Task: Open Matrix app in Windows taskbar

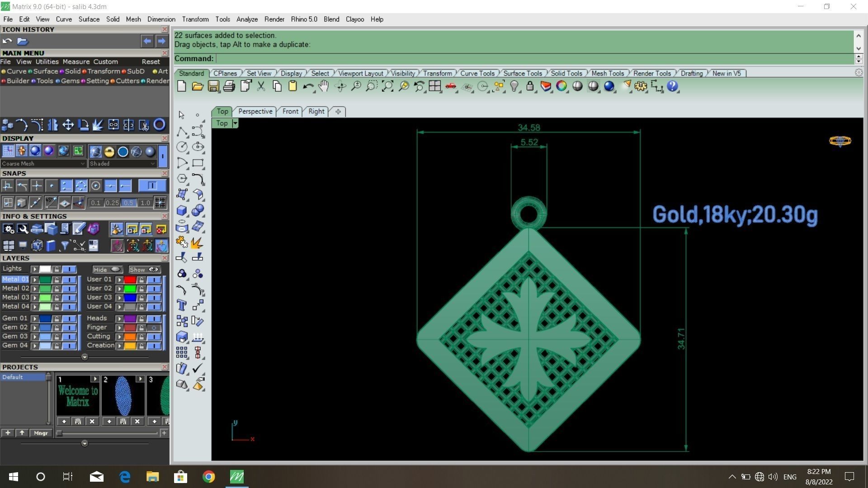Action: pyautogui.click(x=237, y=477)
